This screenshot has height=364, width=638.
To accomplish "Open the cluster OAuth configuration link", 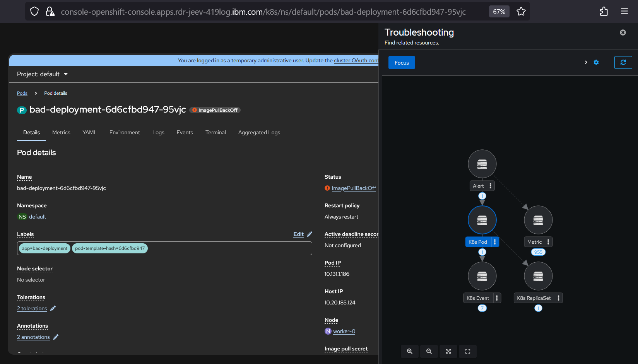I will tap(356, 60).
